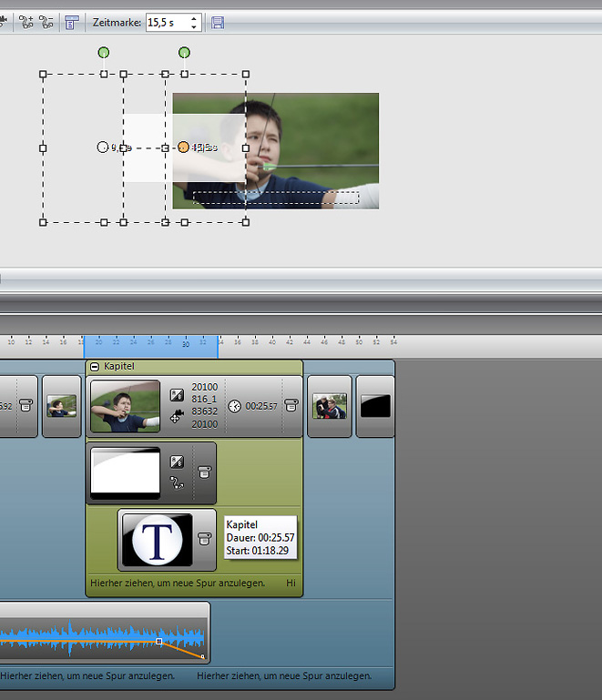Open properties icon of the text clip
602x700 pixels.
click(x=205, y=539)
